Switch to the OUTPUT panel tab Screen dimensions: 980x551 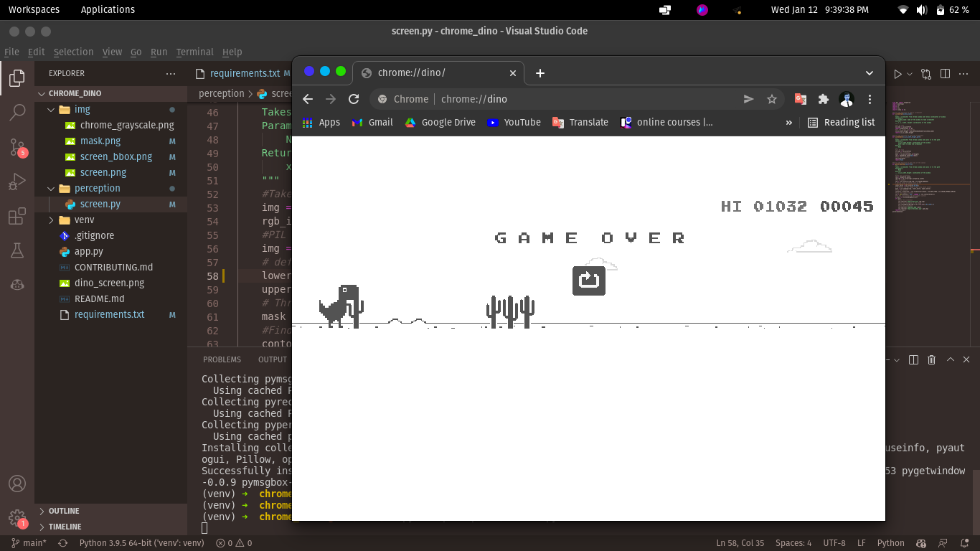pos(273,359)
